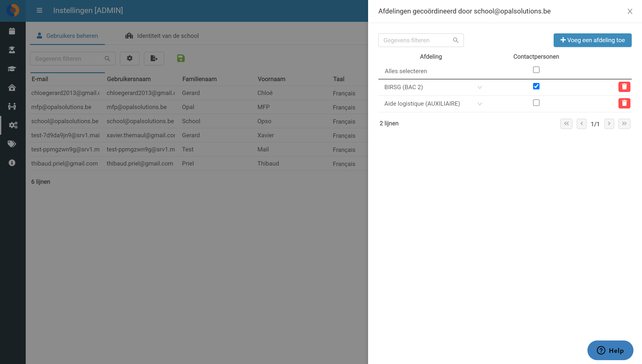Select email test-ppmgzwn9g@srv1 cell
The image size is (642, 364).
pyautogui.click(x=65, y=149)
